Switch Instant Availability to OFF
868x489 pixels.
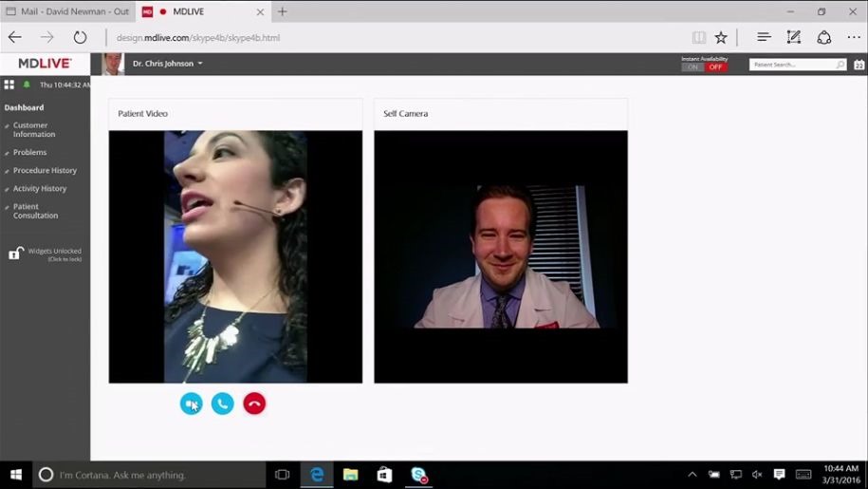(x=716, y=67)
